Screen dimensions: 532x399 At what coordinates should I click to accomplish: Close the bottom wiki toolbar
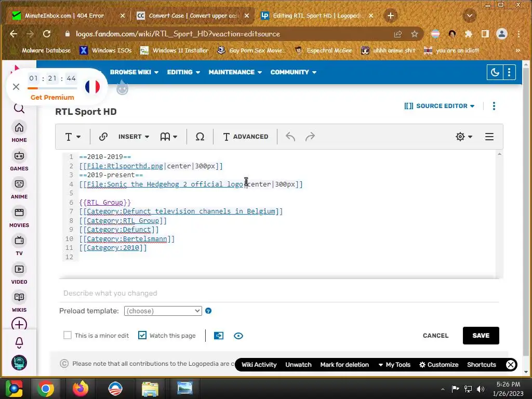[511, 365]
